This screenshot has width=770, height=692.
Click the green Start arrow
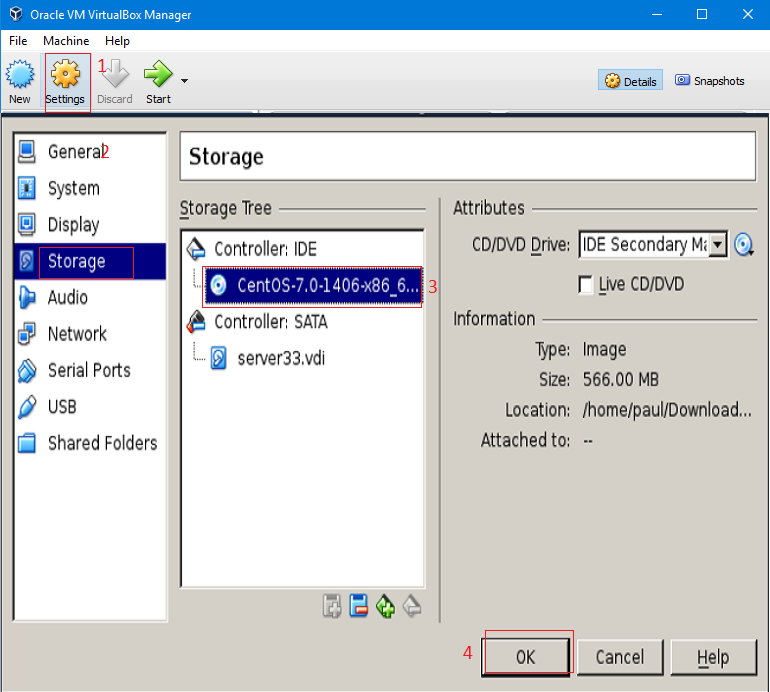[x=158, y=74]
